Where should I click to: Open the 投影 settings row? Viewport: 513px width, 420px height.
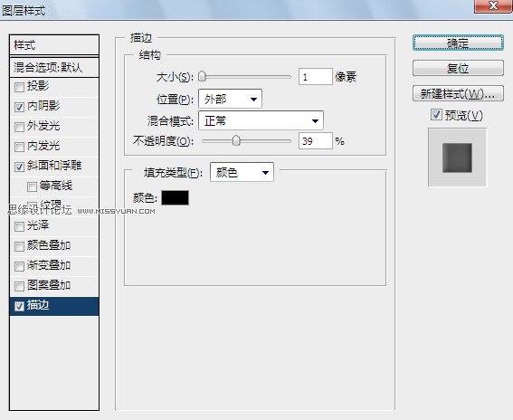(54, 87)
